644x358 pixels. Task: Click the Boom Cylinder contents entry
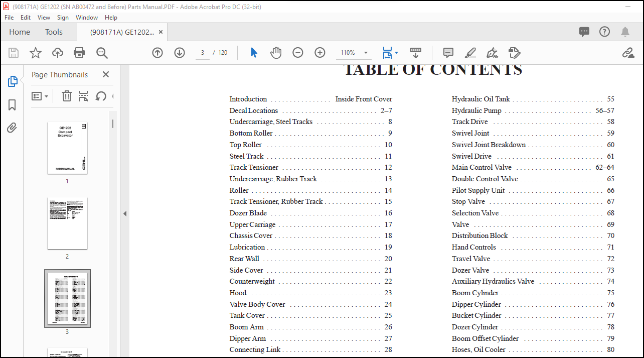pos(533,293)
